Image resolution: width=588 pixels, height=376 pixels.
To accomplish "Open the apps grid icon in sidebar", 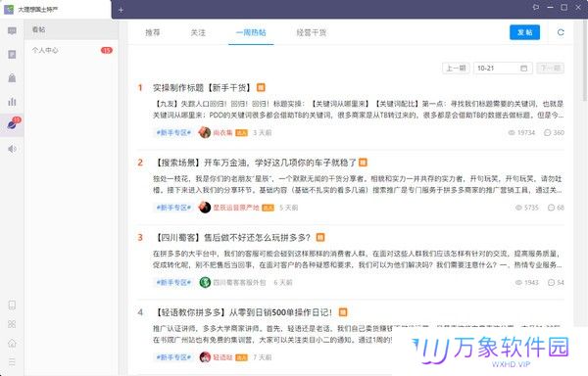I will pos(12,324).
